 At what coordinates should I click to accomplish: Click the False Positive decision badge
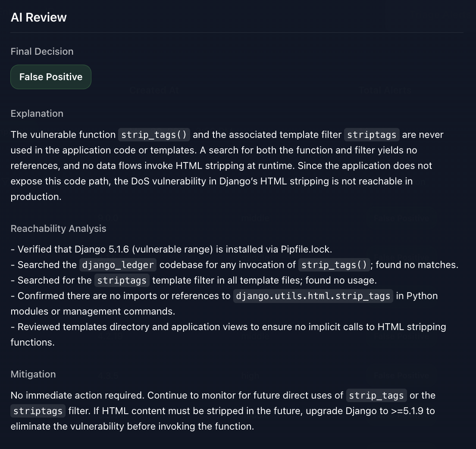[x=51, y=77]
